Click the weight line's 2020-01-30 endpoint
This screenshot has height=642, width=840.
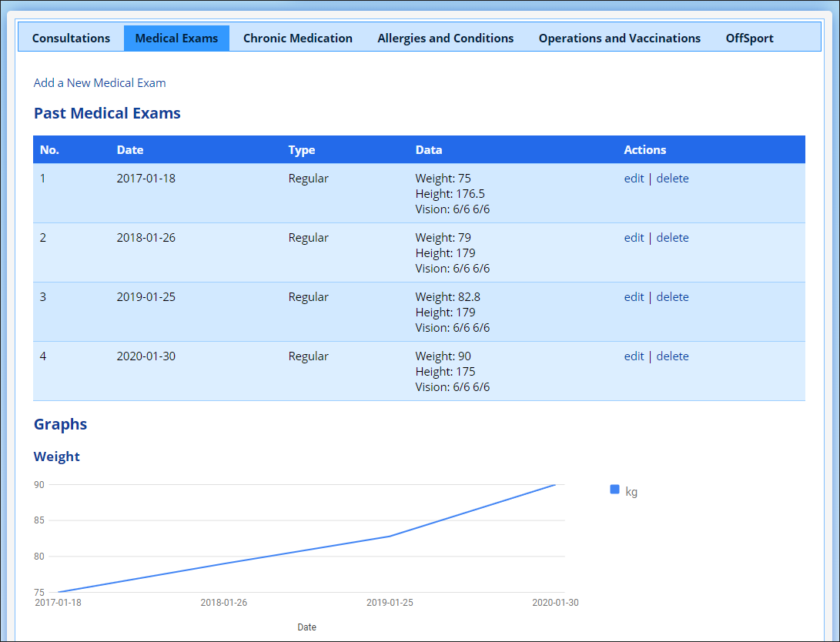tap(555, 485)
